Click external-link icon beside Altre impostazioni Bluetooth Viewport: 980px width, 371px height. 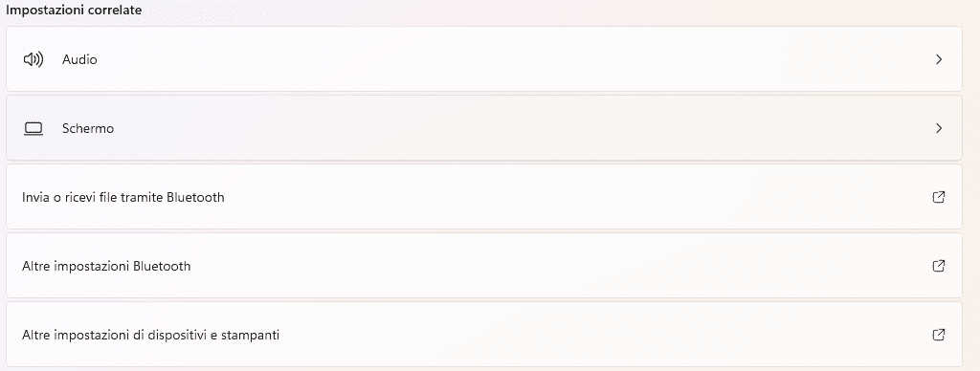click(938, 266)
